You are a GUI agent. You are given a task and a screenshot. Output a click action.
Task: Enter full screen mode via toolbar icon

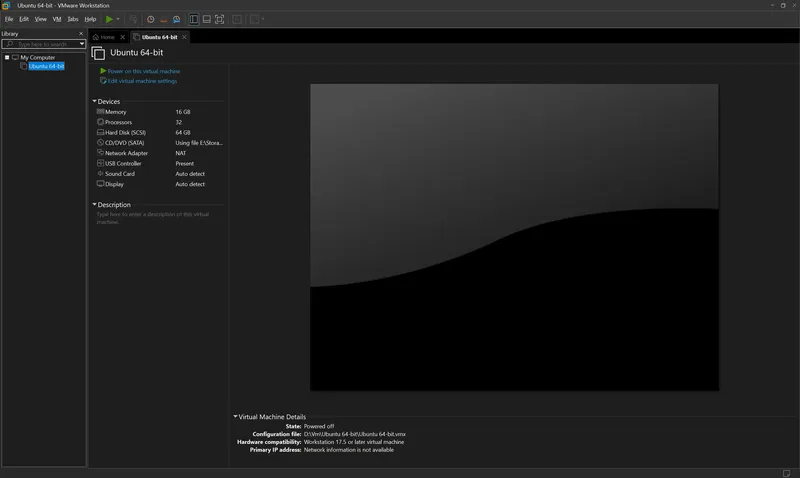tap(219, 19)
